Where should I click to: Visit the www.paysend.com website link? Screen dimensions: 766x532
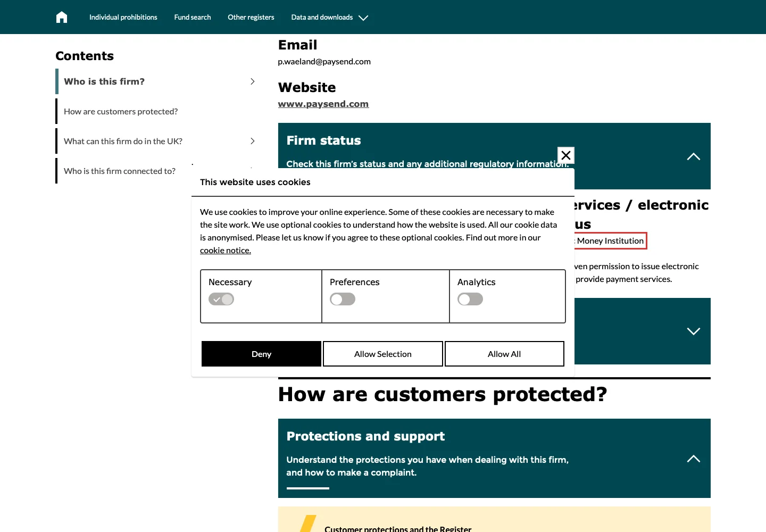coord(323,104)
